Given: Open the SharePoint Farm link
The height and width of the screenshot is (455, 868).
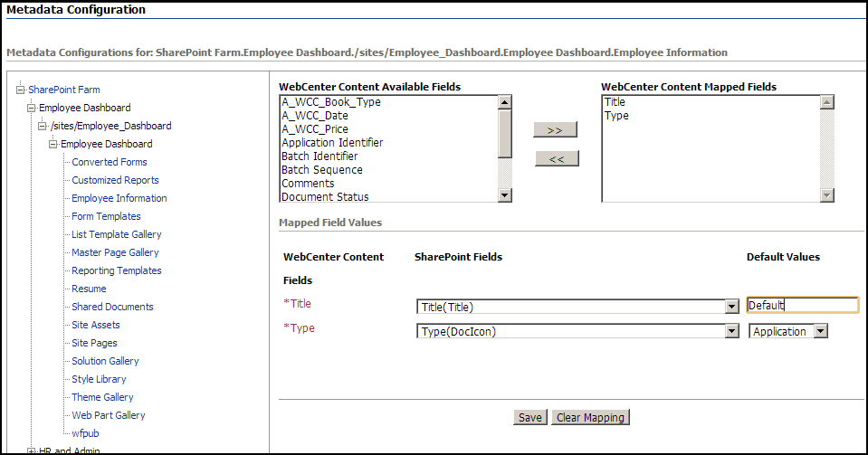Looking at the screenshot, I should [64, 90].
